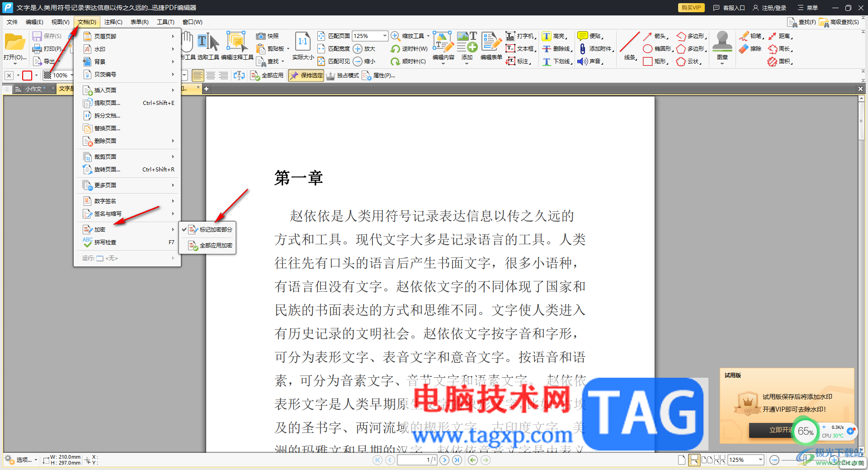
Task: Toggle 保持选定 keep-selected mode
Action: point(307,76)
